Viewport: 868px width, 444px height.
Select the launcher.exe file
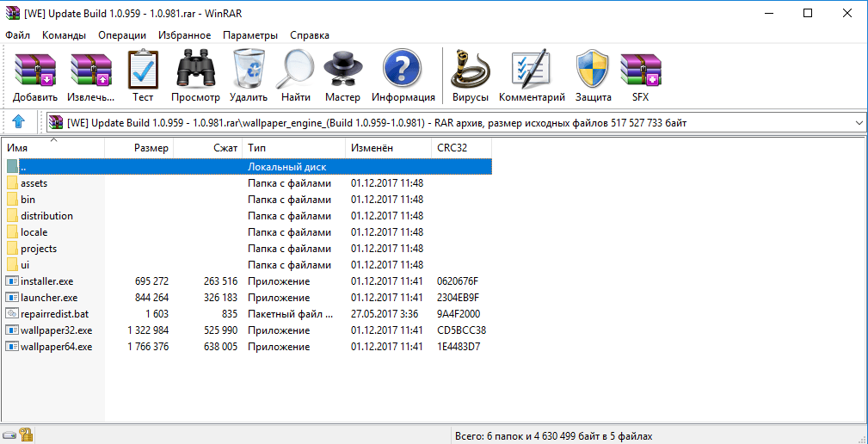pyautogui.click(x=249, y=298)
